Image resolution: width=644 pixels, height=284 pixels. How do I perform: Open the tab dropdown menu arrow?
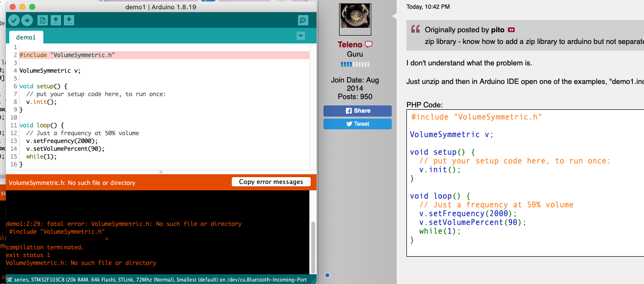[301, 36]
